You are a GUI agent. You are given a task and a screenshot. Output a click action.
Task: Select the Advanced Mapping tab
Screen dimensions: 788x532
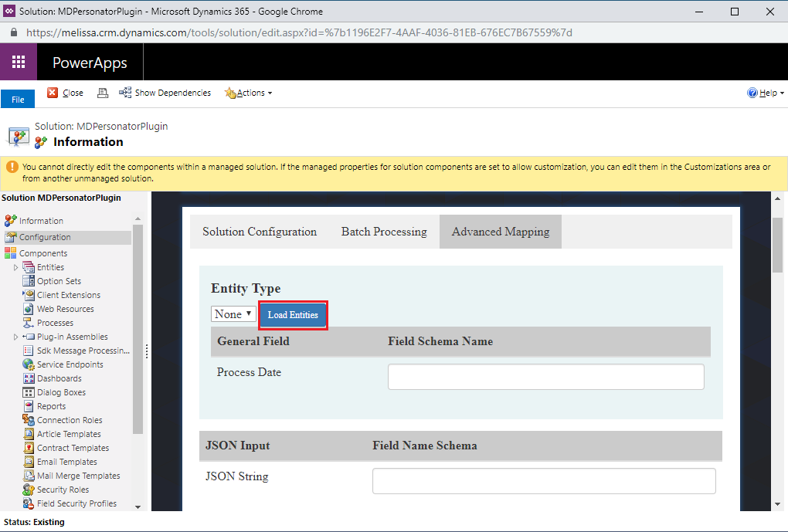coord(501,232)
